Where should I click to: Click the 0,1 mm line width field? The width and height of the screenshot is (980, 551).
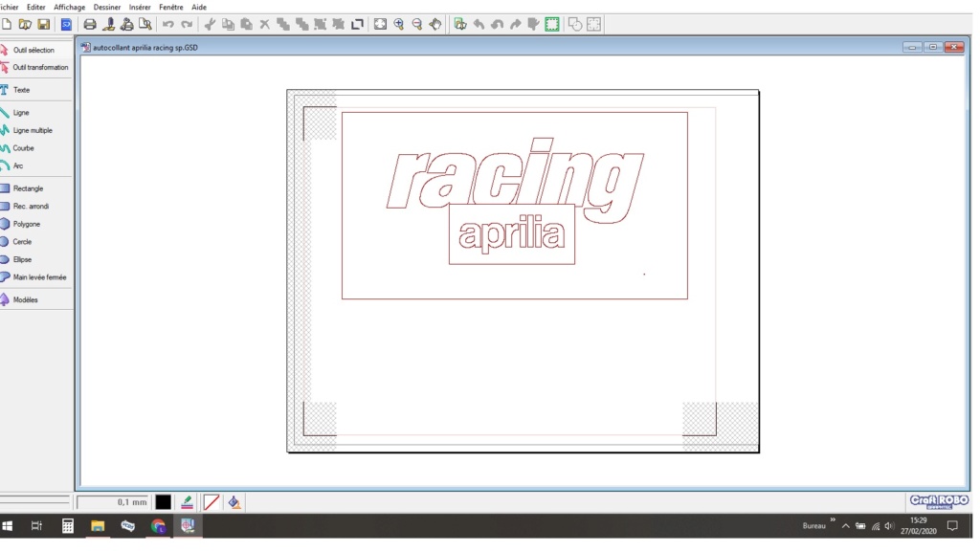tap(113, 502)
